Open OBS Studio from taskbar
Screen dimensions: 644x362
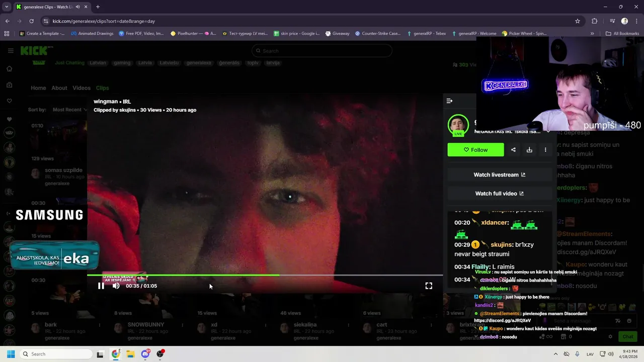pos(160,354)
